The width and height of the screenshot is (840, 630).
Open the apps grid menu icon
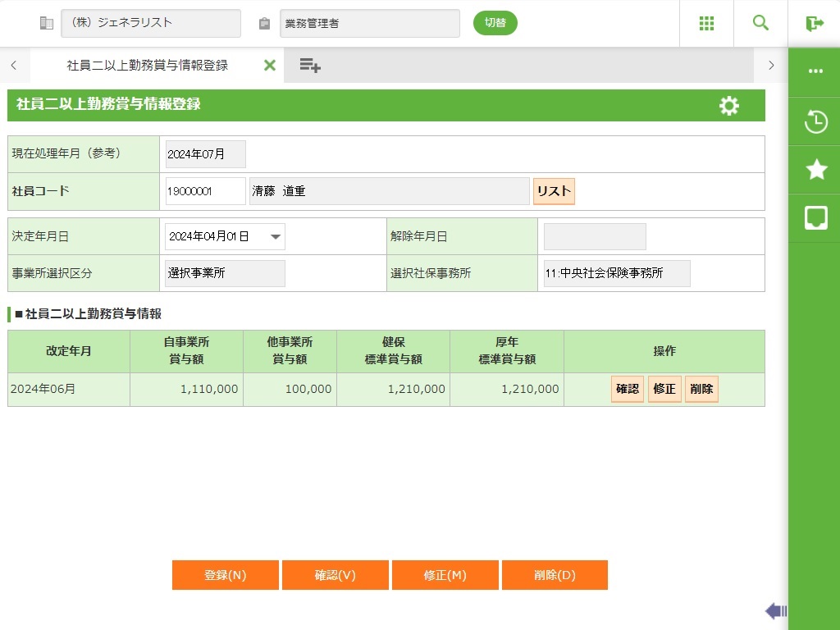coord(706,23)
